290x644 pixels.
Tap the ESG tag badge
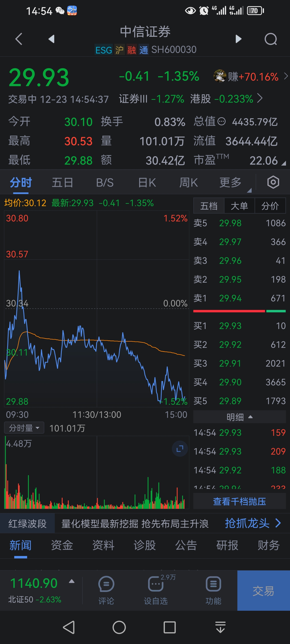[104, 50]
